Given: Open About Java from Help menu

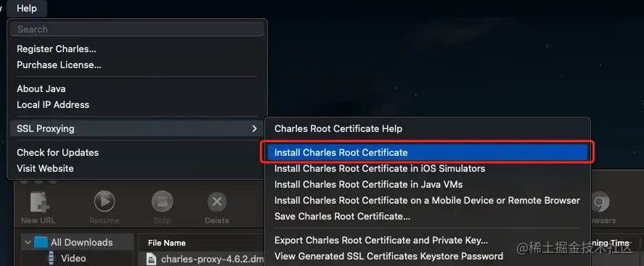Looking at the screenshot, I should tap(137, 88).
